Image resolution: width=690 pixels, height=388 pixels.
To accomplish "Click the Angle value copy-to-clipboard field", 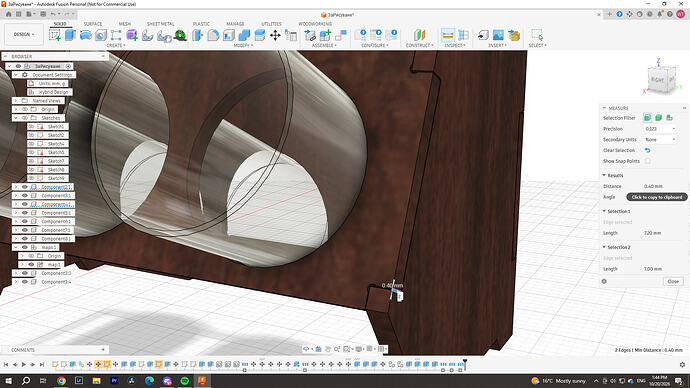I will point(657,197).
